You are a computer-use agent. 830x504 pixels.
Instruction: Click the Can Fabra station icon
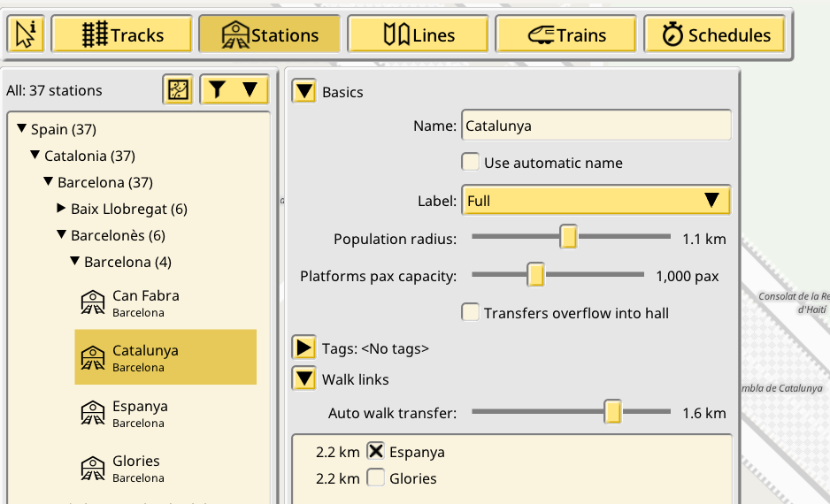point(92,302)
